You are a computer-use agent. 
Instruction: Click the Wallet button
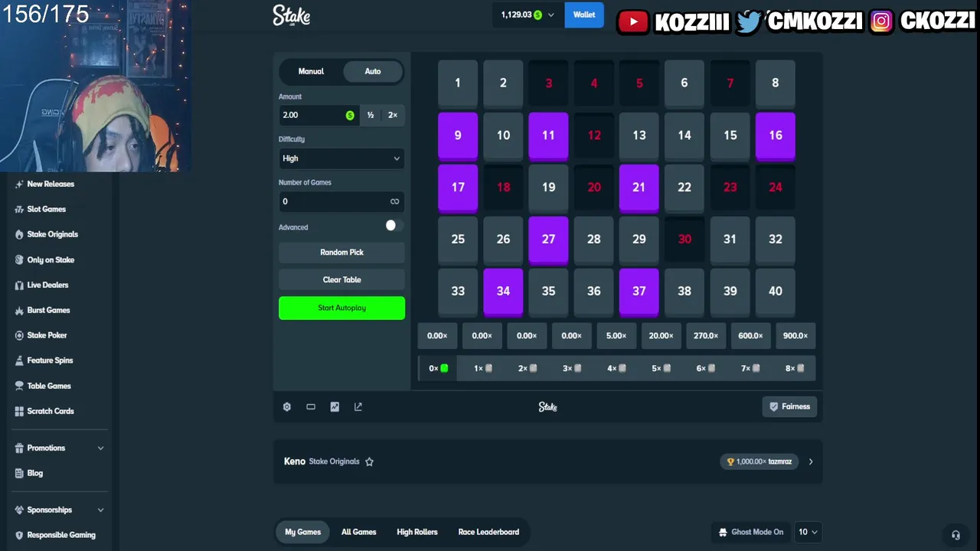584,15
